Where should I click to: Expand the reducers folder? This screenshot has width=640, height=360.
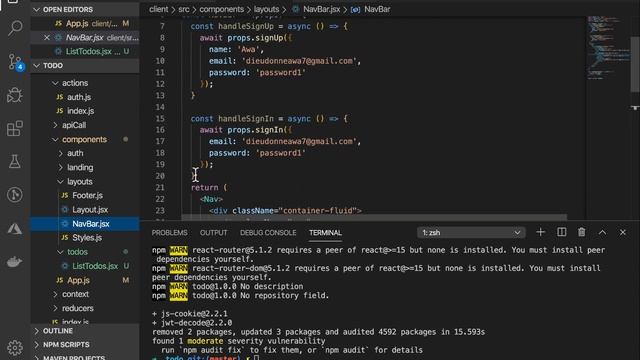tap(85, 308)
